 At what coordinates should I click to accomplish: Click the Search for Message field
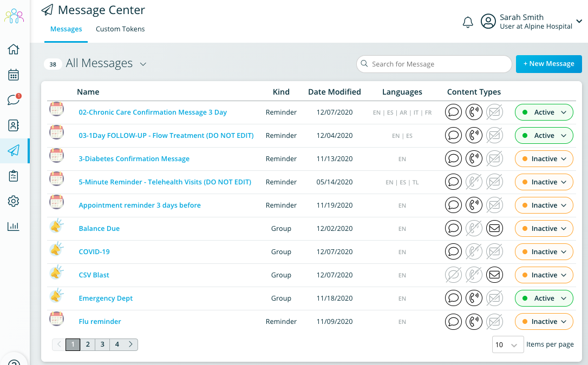pyautogui.click(x=434, y=64)
